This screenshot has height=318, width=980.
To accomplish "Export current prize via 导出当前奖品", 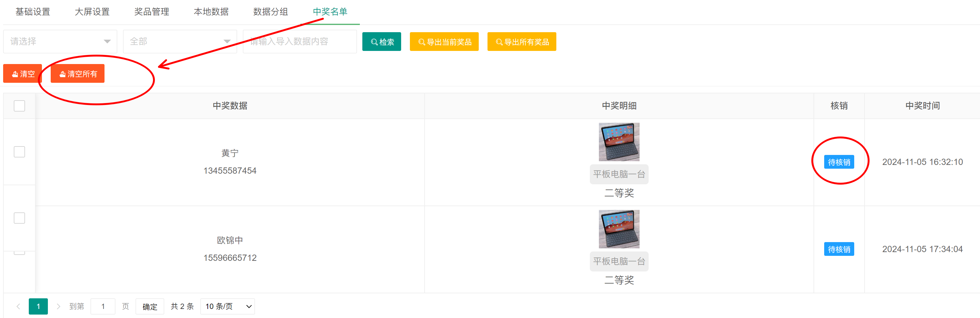I will [444, 42].
